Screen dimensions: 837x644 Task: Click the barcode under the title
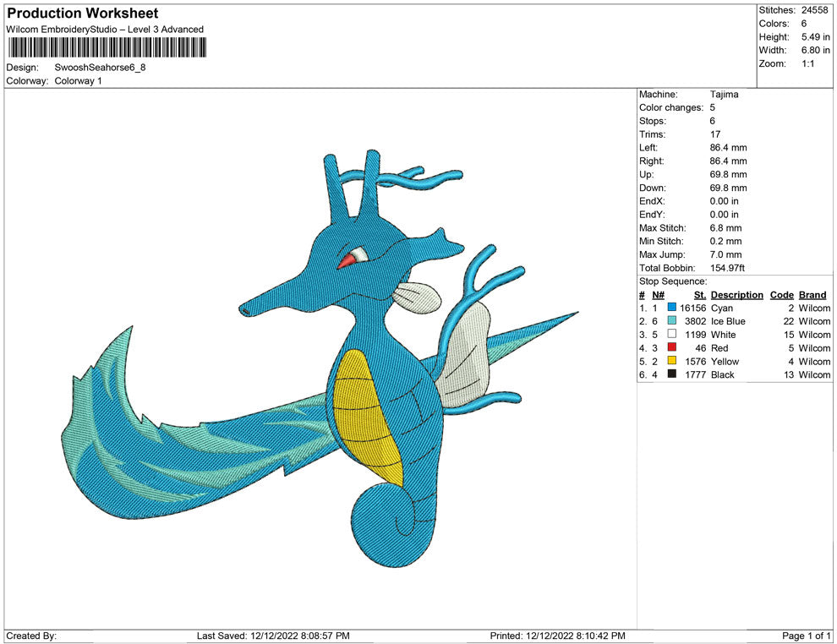click(x=106, y=47)
